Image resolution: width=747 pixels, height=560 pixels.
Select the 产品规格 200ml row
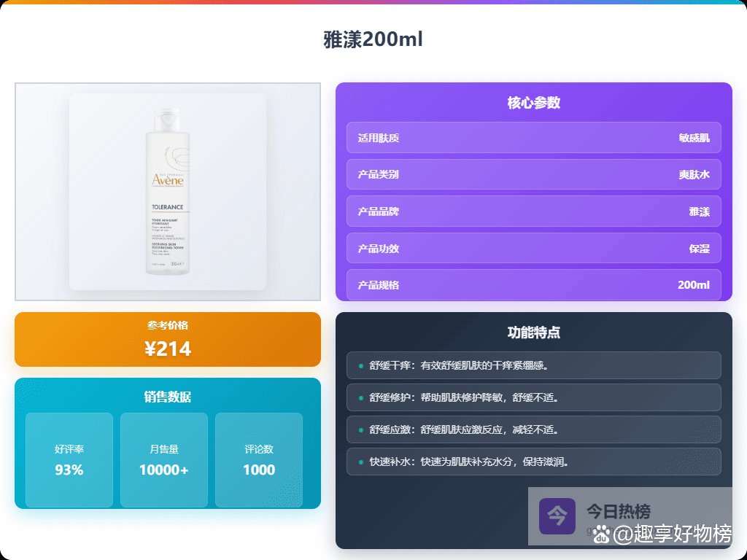pos(533,284)
